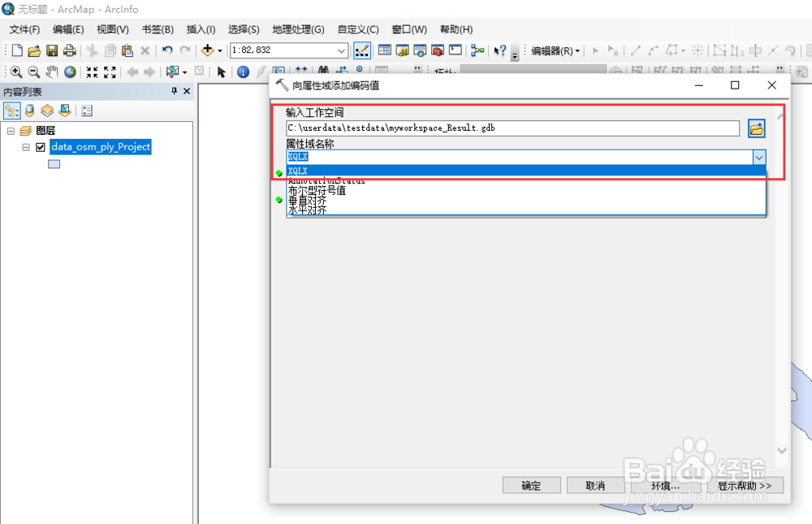Undo the last action with the Undo arrow

166,50
